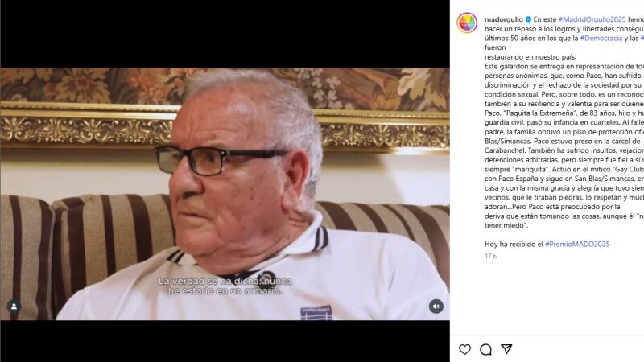Screen dimensions: 644x362
Task: Open the madorgullo rainbow profile avatar
Action: (467, 23)
